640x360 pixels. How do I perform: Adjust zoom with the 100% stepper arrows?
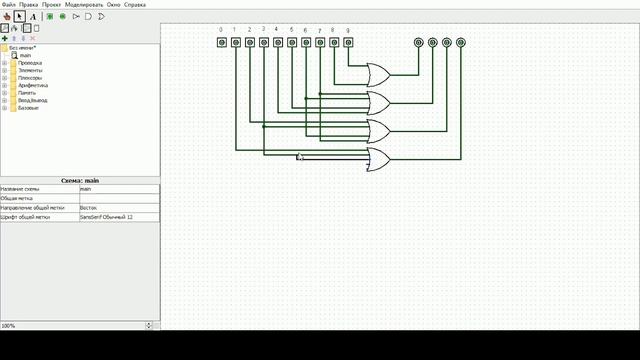(149, 326)
